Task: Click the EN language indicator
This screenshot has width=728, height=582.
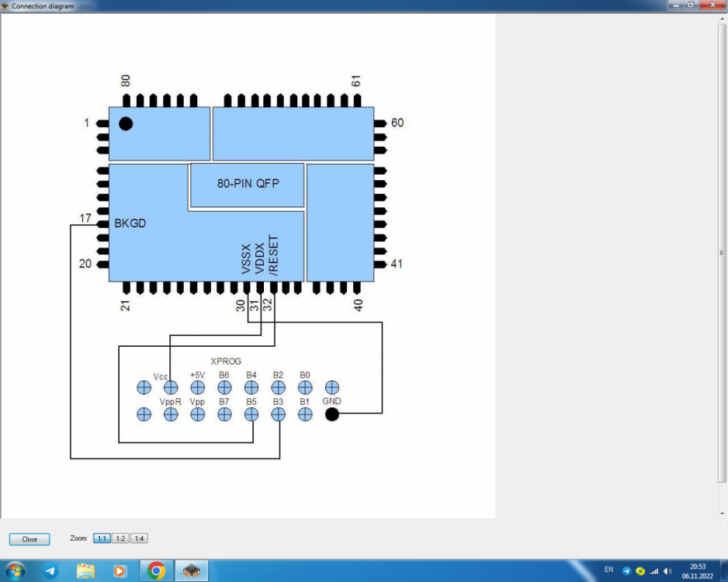Action: click(x=608, y=570)
